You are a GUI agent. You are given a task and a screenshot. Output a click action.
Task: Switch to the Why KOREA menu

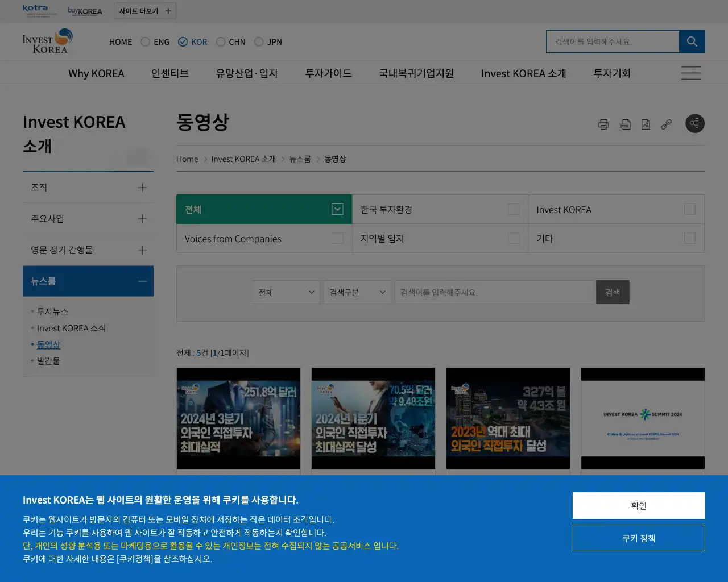click(96, 73)
